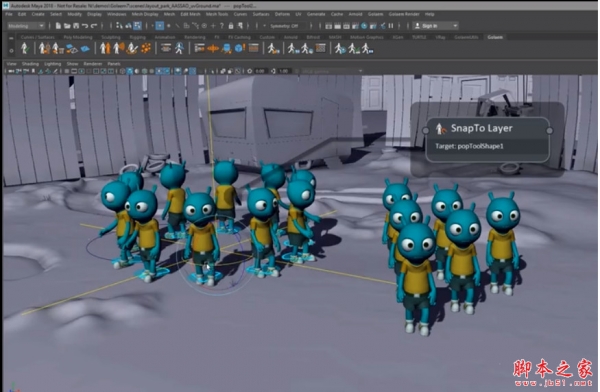The width and height of the screenshot is (600, 392).
Task: Switch to the Rigging shelf tab
Action: [137, 37]
